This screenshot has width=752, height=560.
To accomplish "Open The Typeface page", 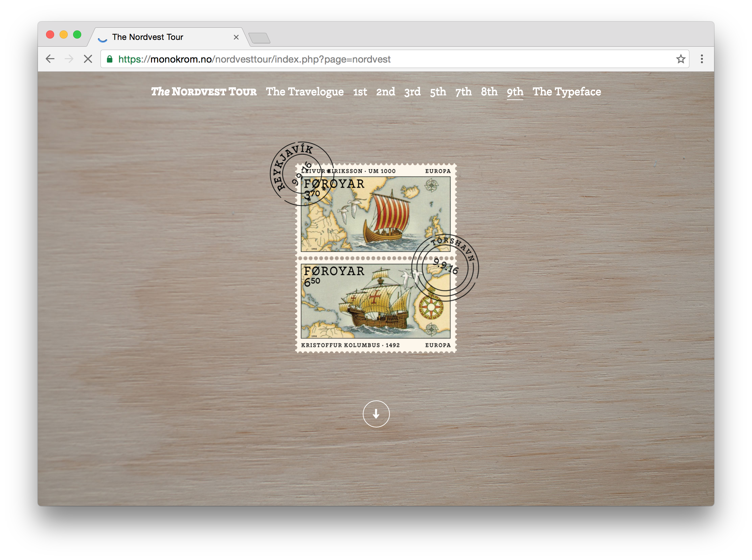I will [x=567, y=92].
